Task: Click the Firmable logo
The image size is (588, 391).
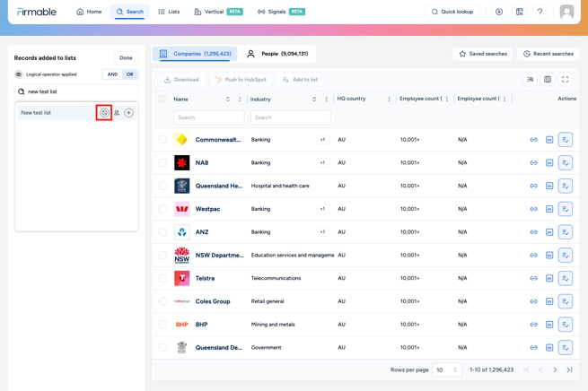Action: coord(37,12)
